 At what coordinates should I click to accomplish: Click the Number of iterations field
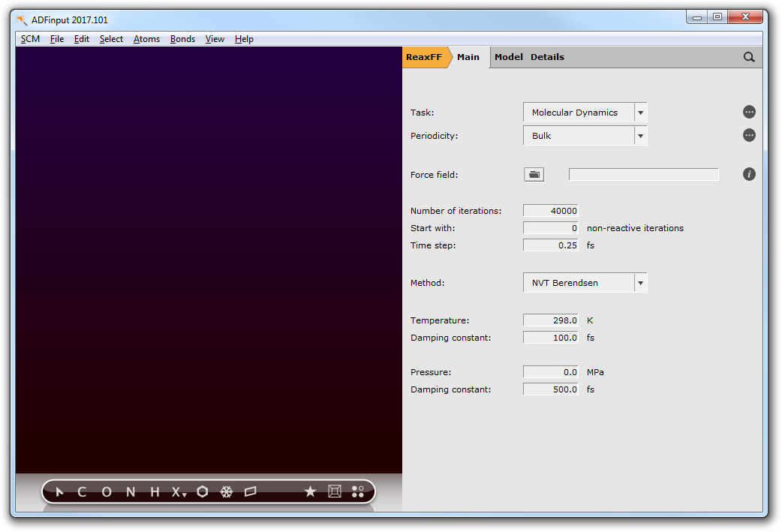pyautogui.click(x=551, y=211)
